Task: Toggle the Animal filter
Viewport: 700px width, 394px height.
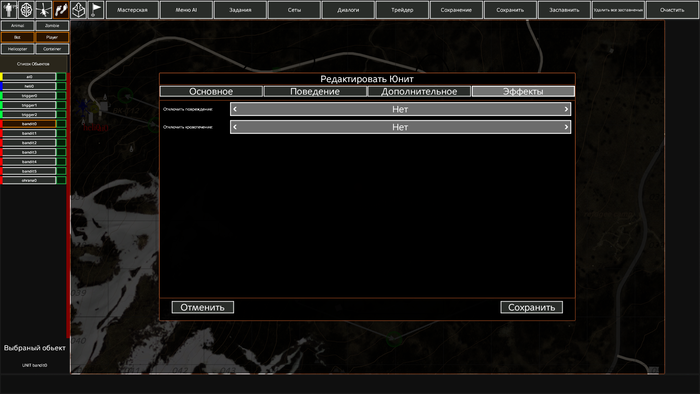Action: pos(17,26)
